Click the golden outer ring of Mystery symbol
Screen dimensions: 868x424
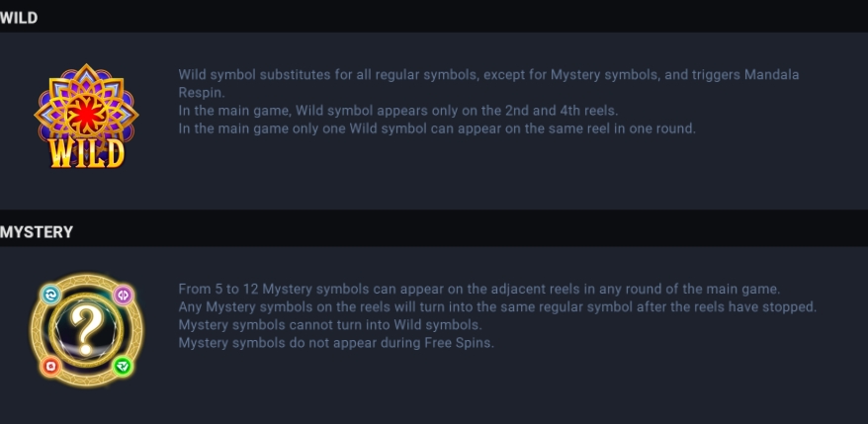pos(86,278)
